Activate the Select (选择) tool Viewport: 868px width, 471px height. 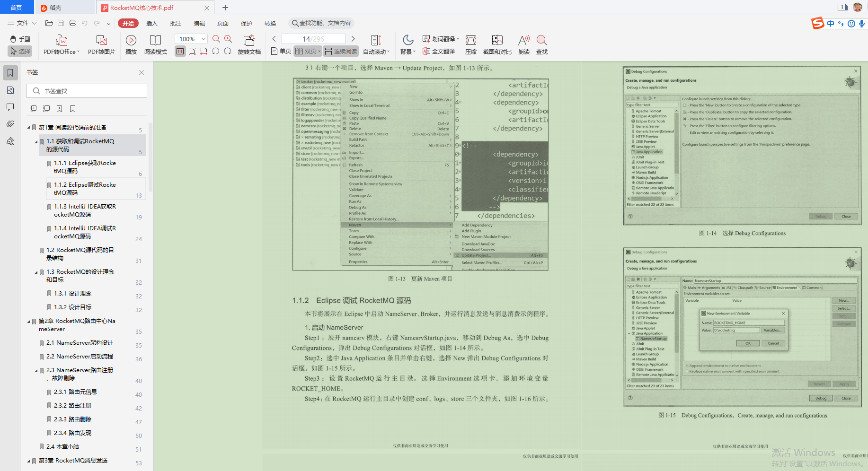pos(20,51)
